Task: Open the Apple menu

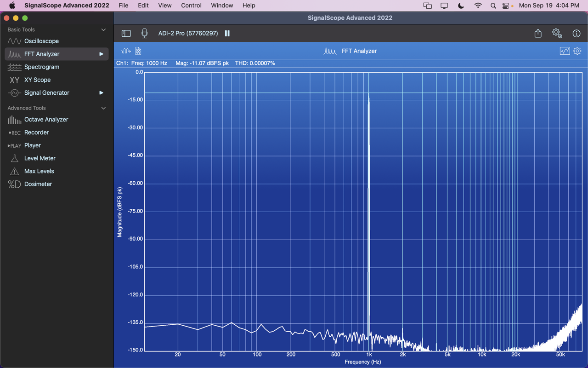Action: (12, 6)
